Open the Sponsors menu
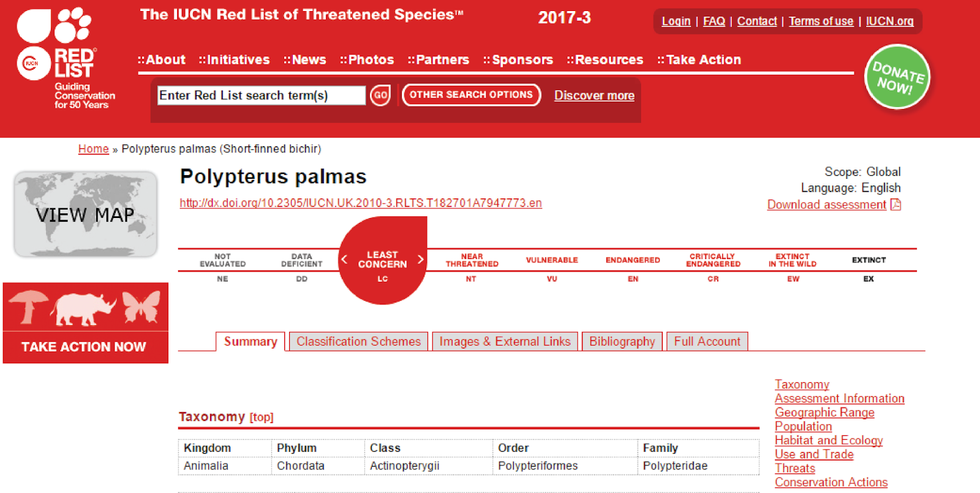The image size is (980, 493). (x=518, y=59)
